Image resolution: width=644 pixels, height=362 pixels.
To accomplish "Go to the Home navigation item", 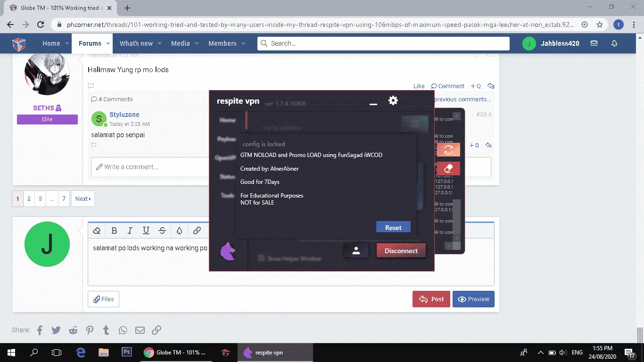I will tap(51, 43).
